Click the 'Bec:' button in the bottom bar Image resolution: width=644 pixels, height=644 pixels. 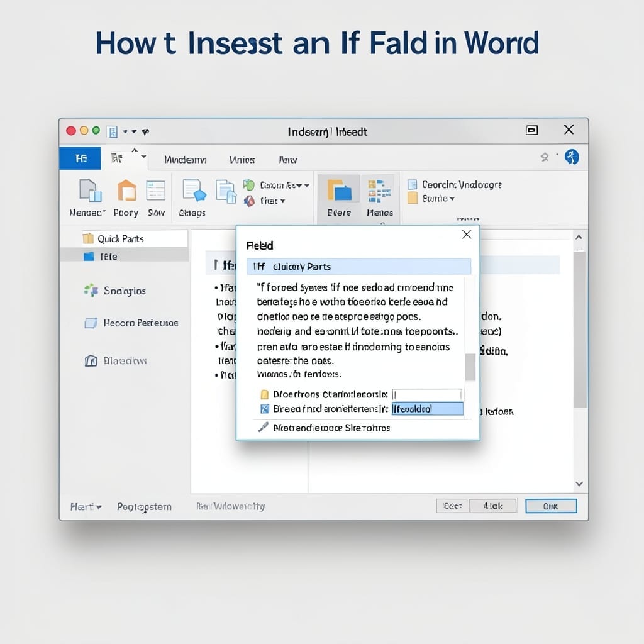(452, 506)
